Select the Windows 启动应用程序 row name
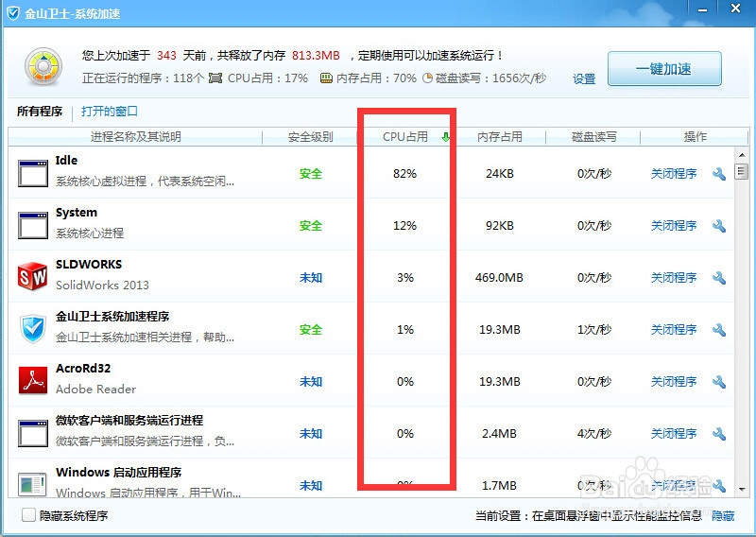The height and width of the screenshot is (537, 756). pyautogui.click(x=119, y=473)
